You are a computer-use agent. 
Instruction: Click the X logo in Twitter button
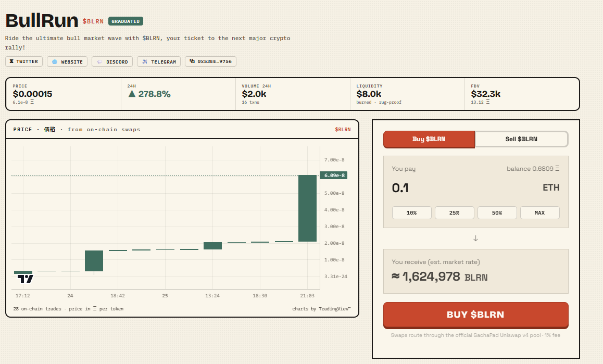(11, 61)
